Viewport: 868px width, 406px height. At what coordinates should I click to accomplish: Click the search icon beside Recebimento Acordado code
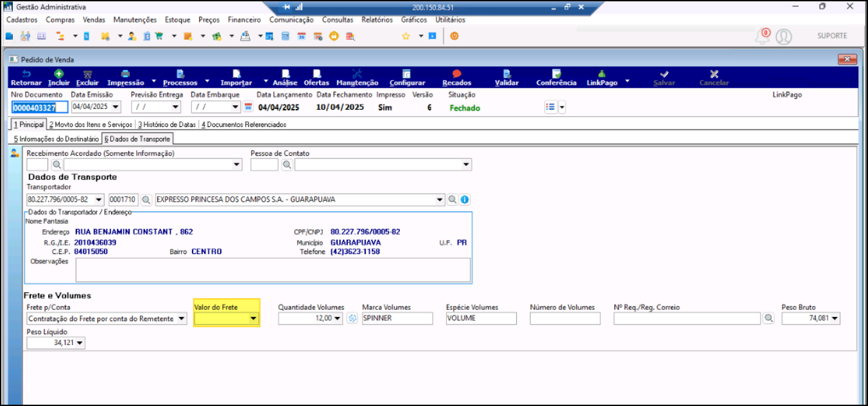pos(56,165)
